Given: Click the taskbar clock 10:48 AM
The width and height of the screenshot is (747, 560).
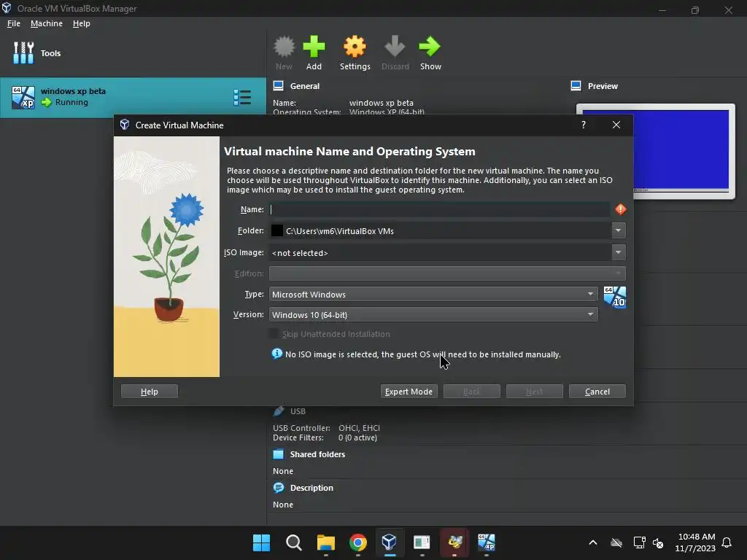Looking at the screenshot, I should (x=697, y=537).
